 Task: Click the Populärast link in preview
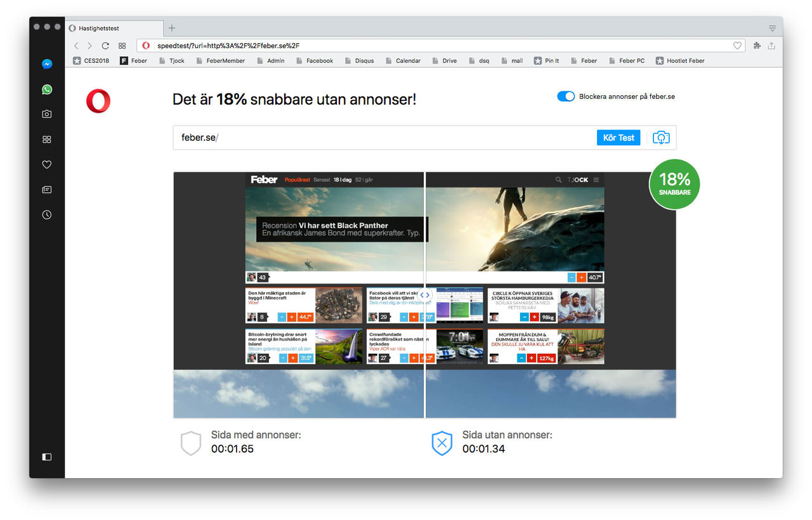pyautogui.click(x=297, y=180)
